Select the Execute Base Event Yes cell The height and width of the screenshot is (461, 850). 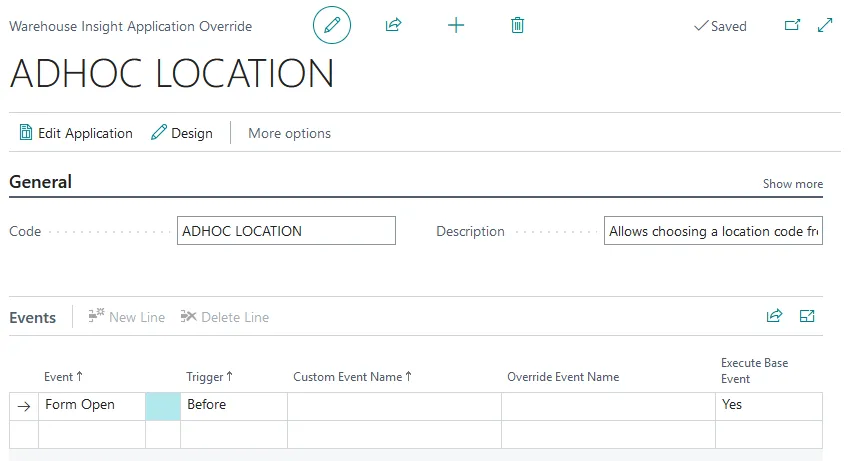coord(768,405)
